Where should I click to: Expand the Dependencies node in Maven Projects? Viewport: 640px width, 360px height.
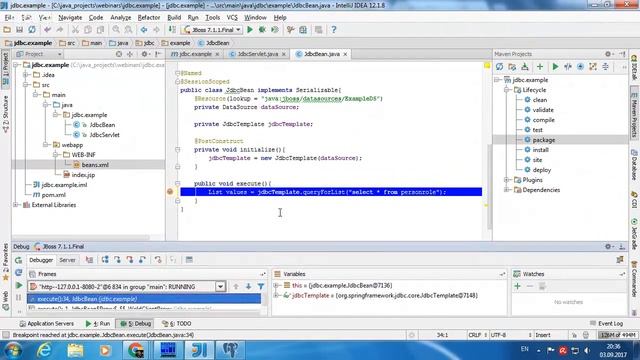(507, 190)
